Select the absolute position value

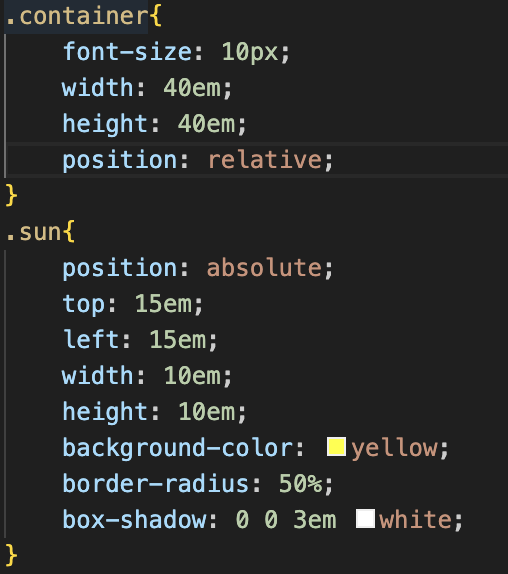[264, 268]
